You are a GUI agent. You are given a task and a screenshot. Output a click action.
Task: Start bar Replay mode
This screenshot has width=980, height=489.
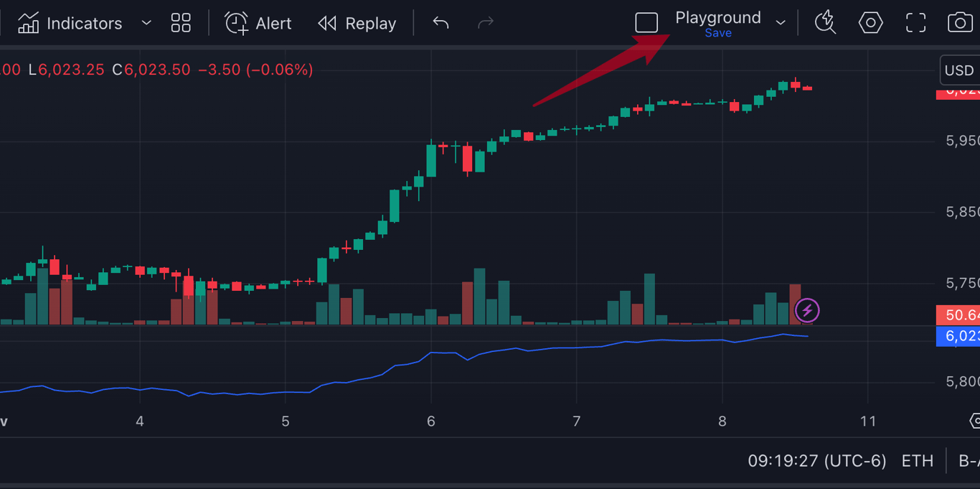(357, 24)
